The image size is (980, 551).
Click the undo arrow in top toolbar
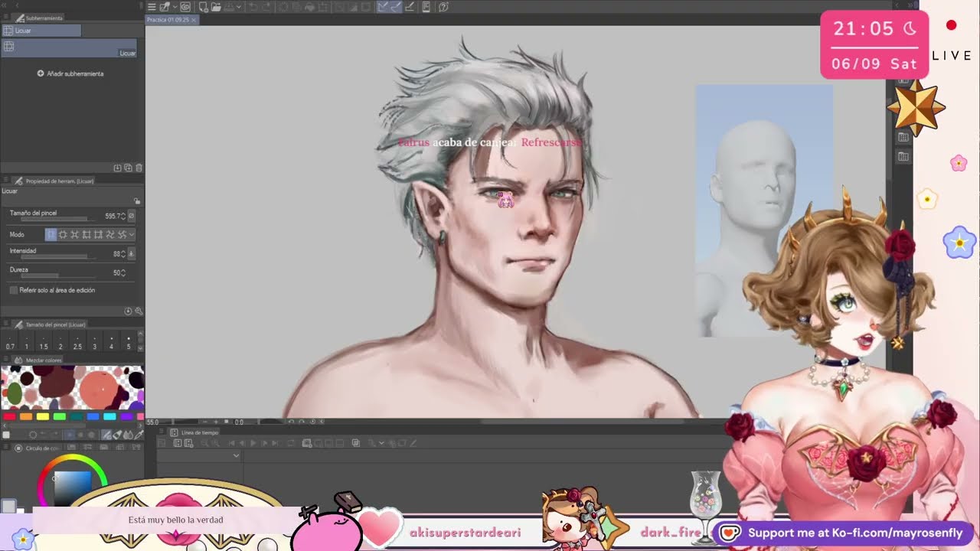(253, 7)
